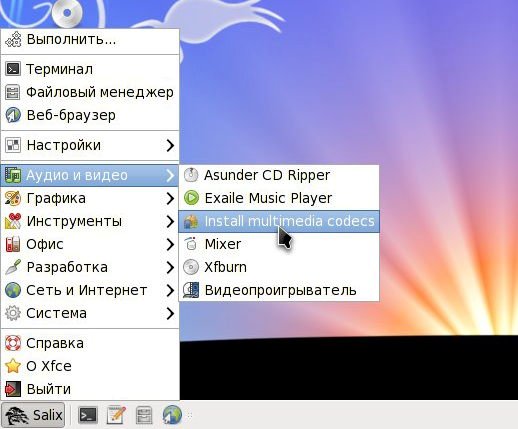Launch Xfburn from the submenu
The height and width of the screenshot is (429, 518).
tap(279, 267)
